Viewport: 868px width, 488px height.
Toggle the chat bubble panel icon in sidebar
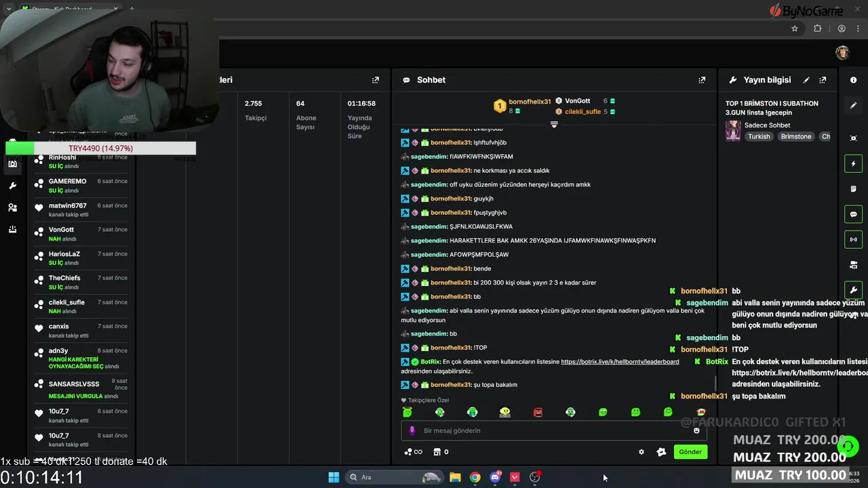[x=853, y=214]
